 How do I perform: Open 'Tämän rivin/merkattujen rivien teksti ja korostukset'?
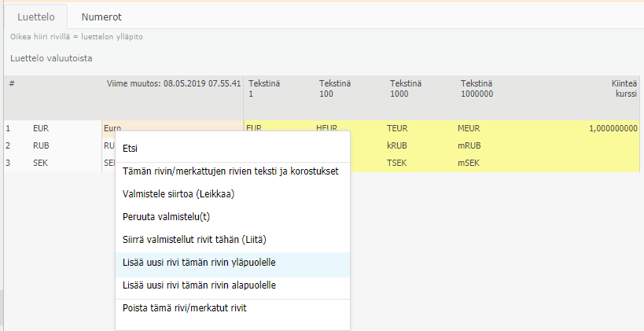[230, 171]
